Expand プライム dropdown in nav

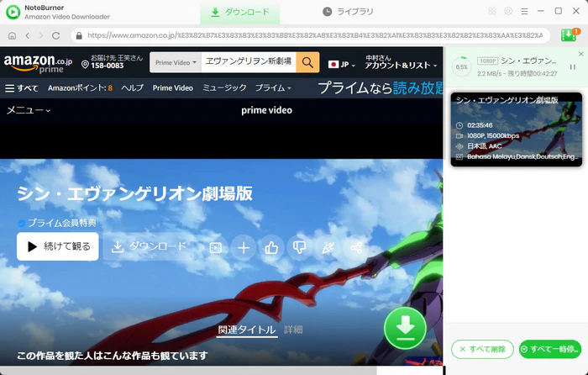(x=273, y=87)
